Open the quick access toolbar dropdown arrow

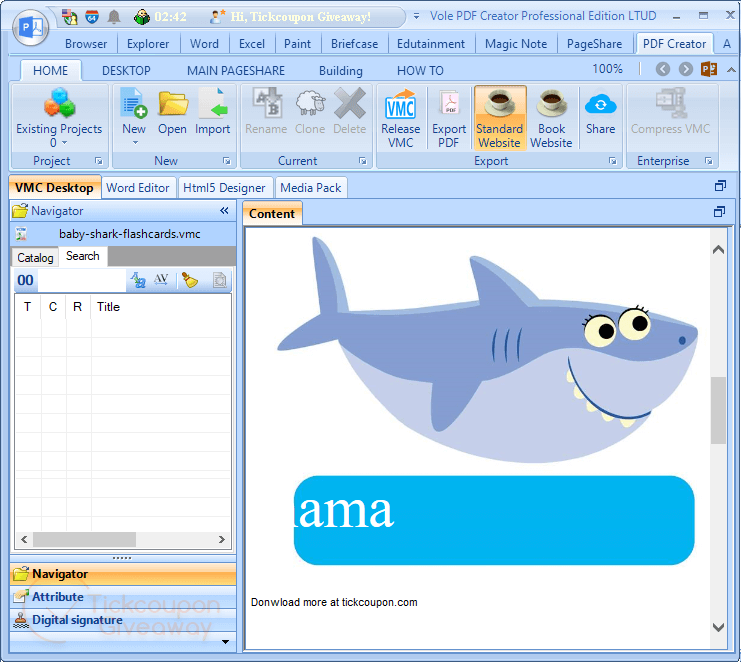click(x=416, y=17)
